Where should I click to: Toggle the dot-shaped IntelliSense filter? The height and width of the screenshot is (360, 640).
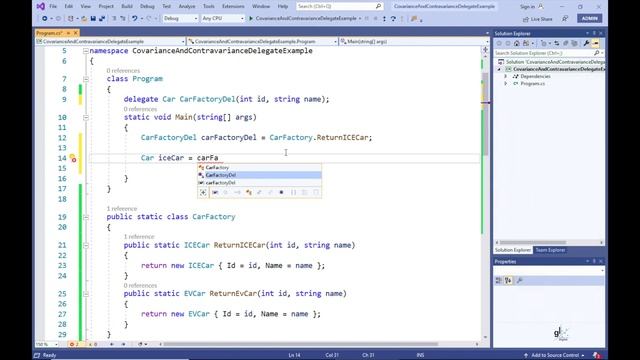point(281,192)
